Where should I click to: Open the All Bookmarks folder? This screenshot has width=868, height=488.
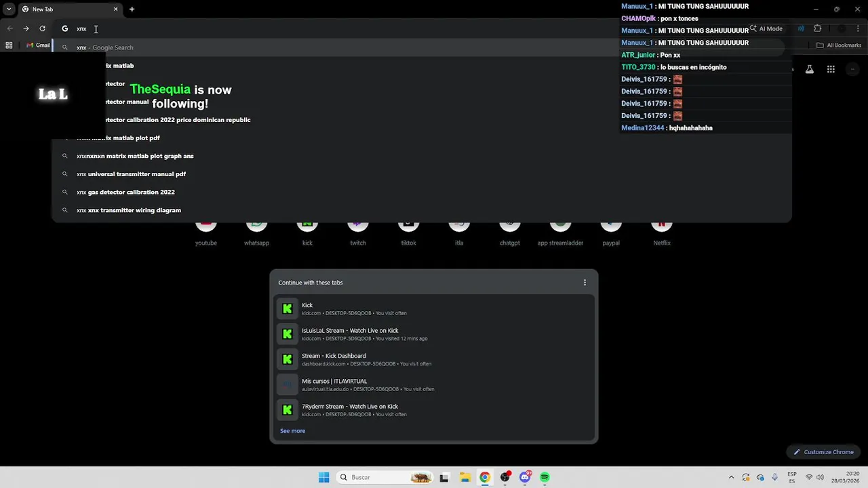(839, 45)
